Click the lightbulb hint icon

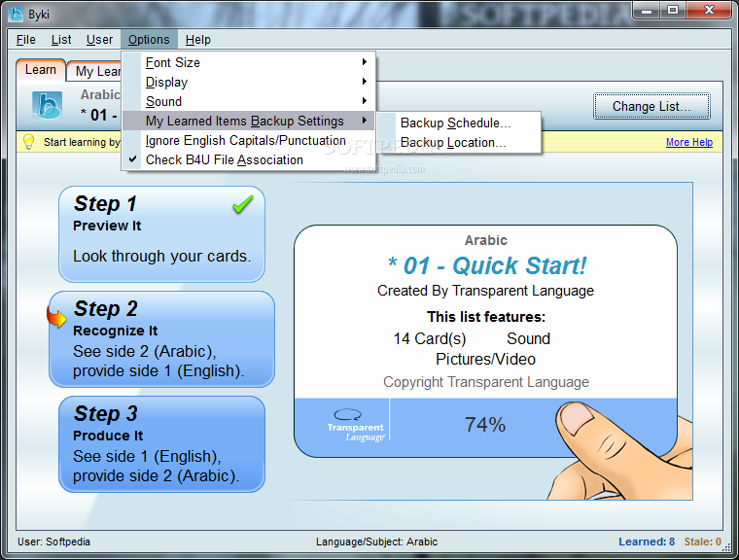(x=29, y=141)
